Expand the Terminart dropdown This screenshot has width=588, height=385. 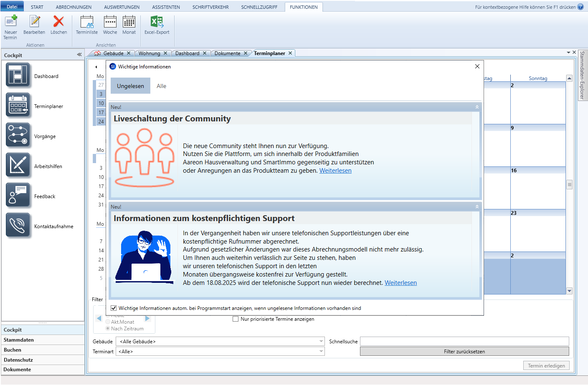coord(321,351)
